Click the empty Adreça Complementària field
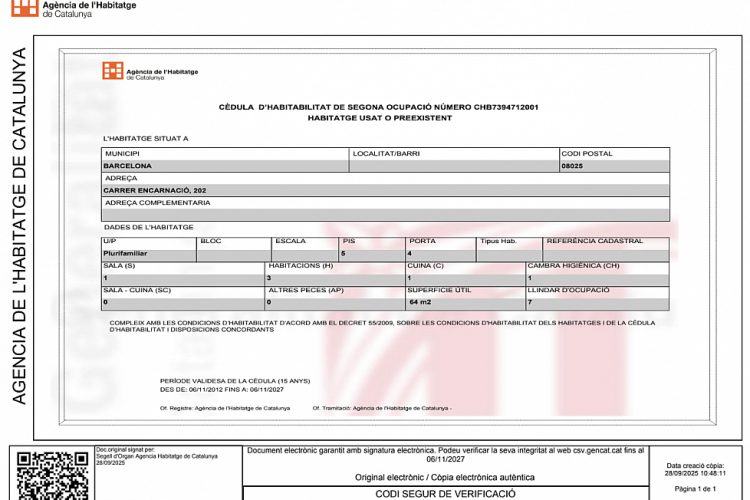The width and height of the screenshot is (750, 500). (x=385, y=214)
